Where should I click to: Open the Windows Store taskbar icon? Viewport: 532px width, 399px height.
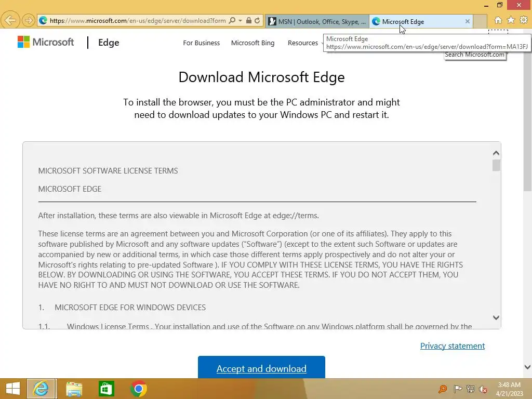tap(106, 389)
